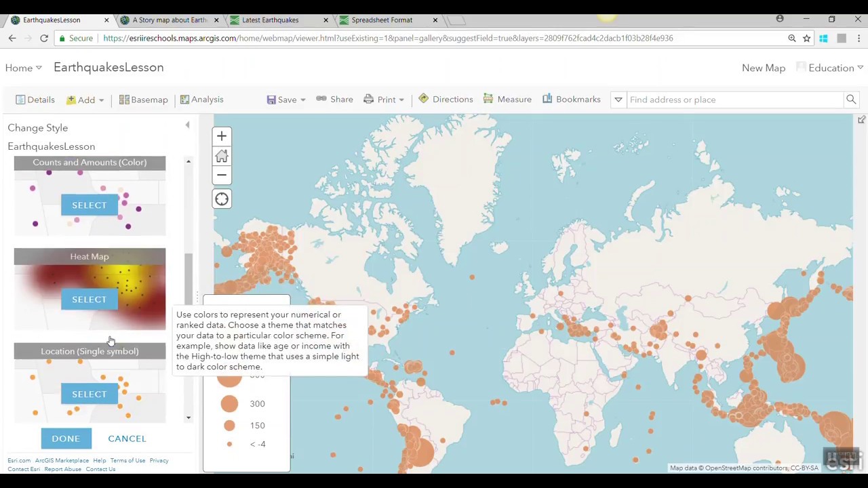
Task: Zoom out on the map
Action: (x=222, y=175)
